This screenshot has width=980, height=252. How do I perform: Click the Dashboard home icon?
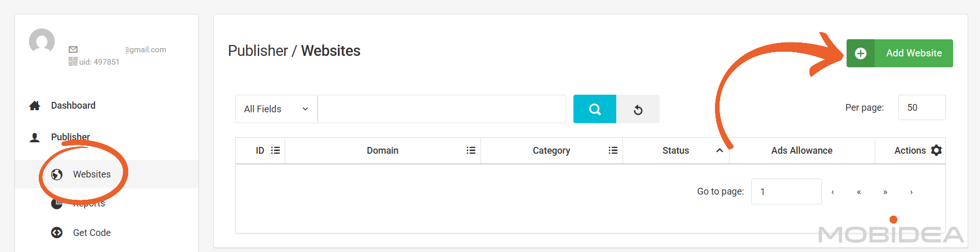click(x=35, y=106)
